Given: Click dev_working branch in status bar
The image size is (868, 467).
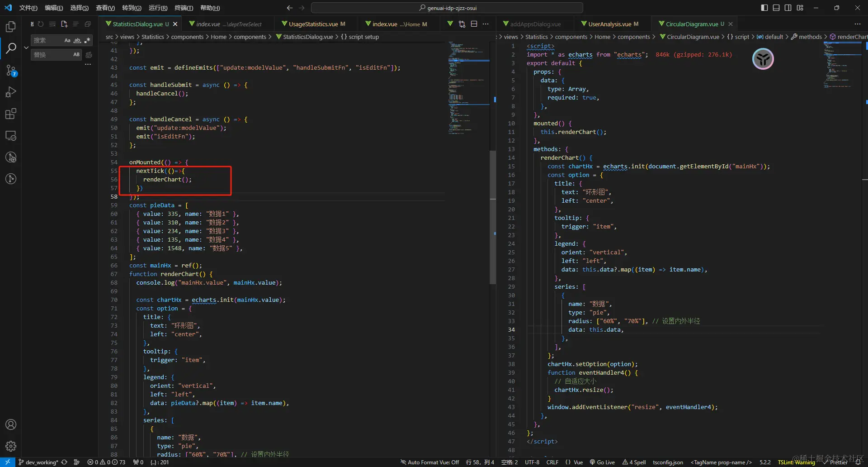Looking at the screenshot, I should tap(39, 462).
